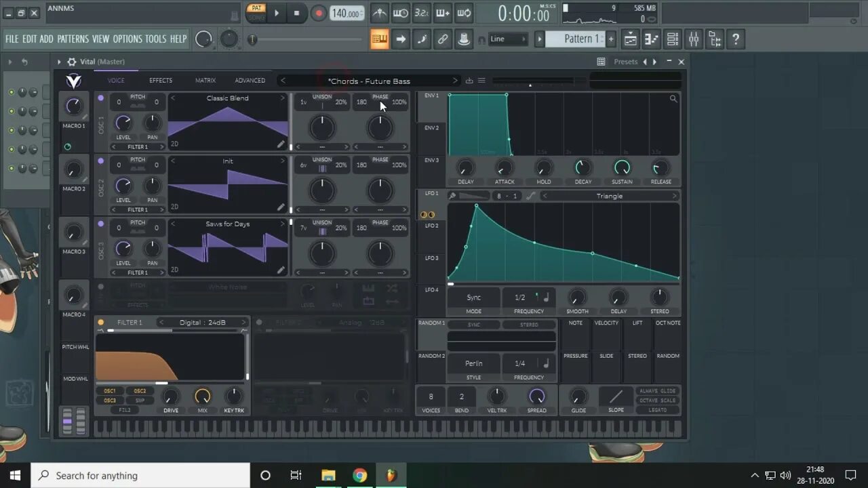Open the Vital hamburger menu icon
This screenshot has width=868, height=488.
481,81
